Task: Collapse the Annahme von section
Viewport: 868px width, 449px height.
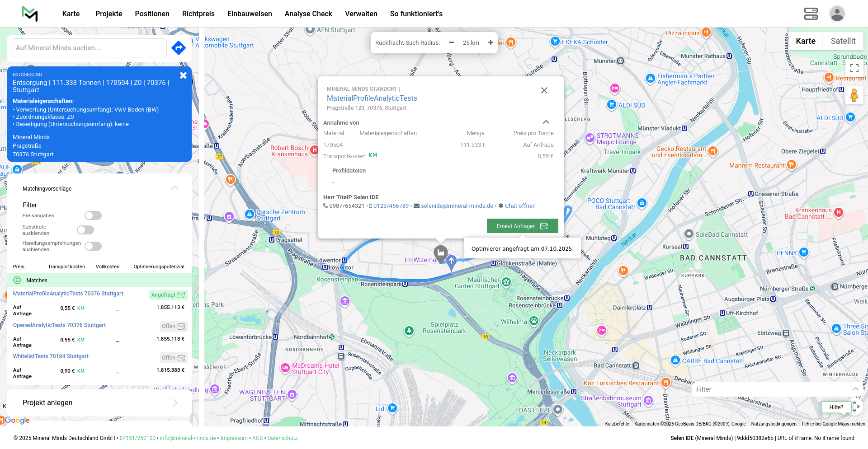Action: [x=546, y=122]
